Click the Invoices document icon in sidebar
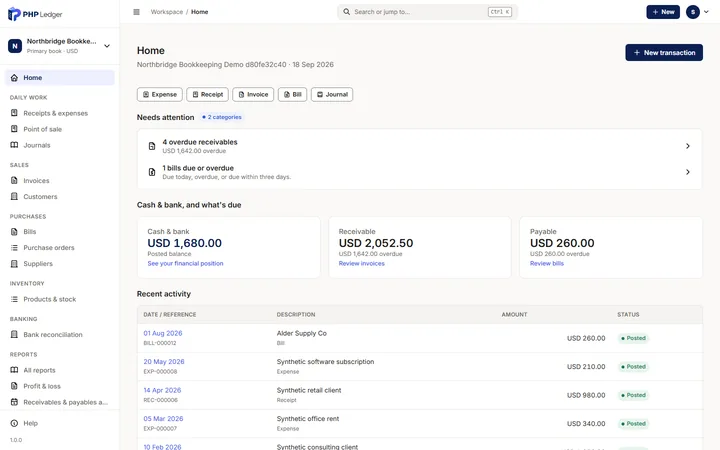 coord(14,180)
